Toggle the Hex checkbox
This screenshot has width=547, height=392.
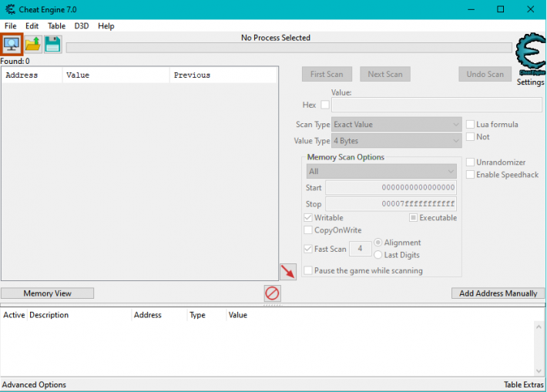[x=325, y=105]
